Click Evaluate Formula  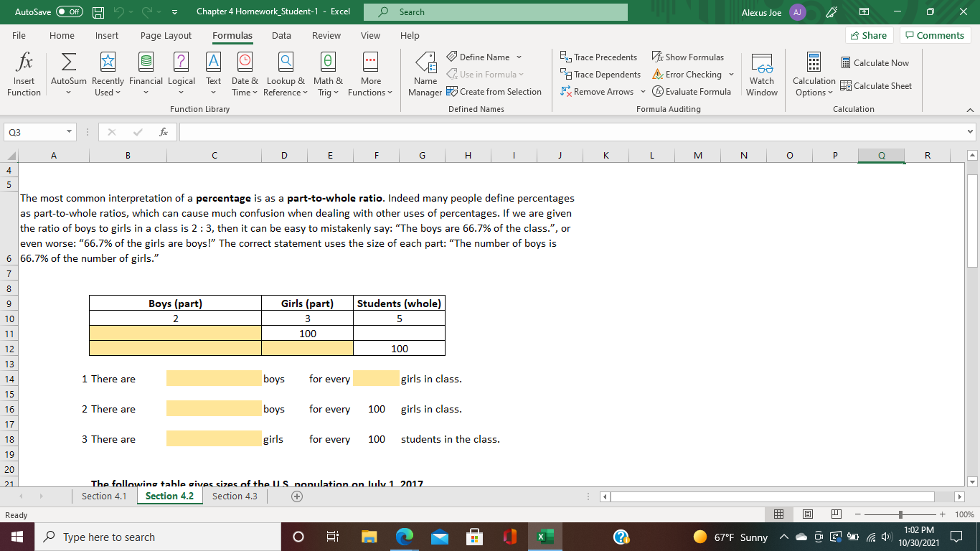pos(692,91)
